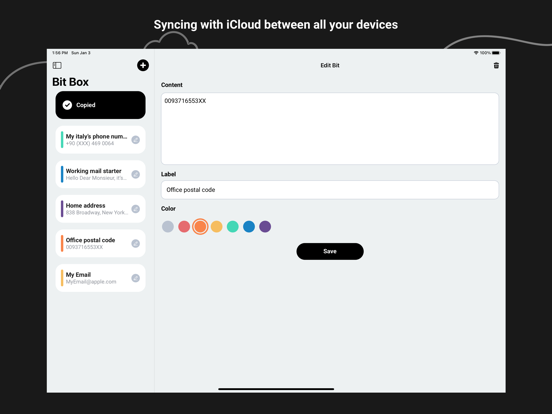
Task: Choose the purple color swatch
Action: pyautogui.click(x=265, y=226)
